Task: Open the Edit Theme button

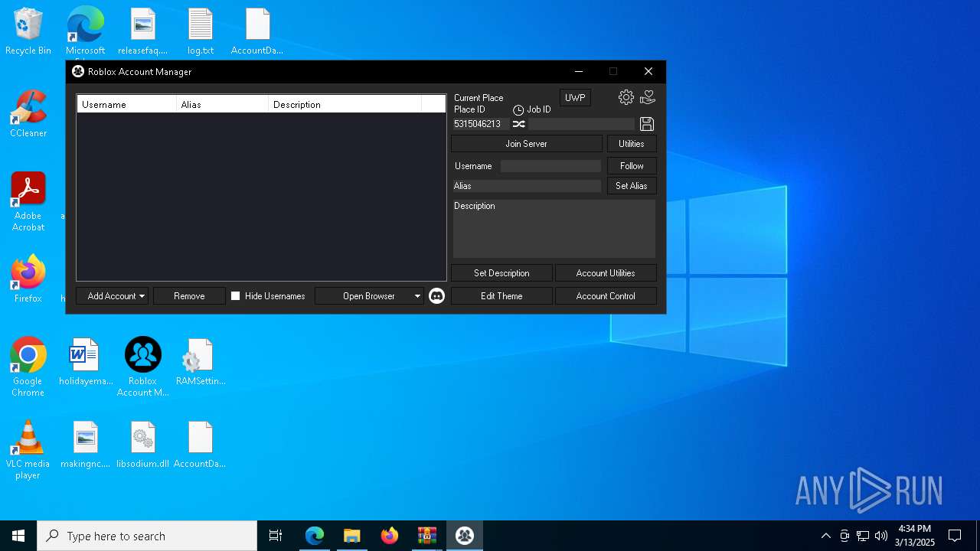Action: point(501,296)
